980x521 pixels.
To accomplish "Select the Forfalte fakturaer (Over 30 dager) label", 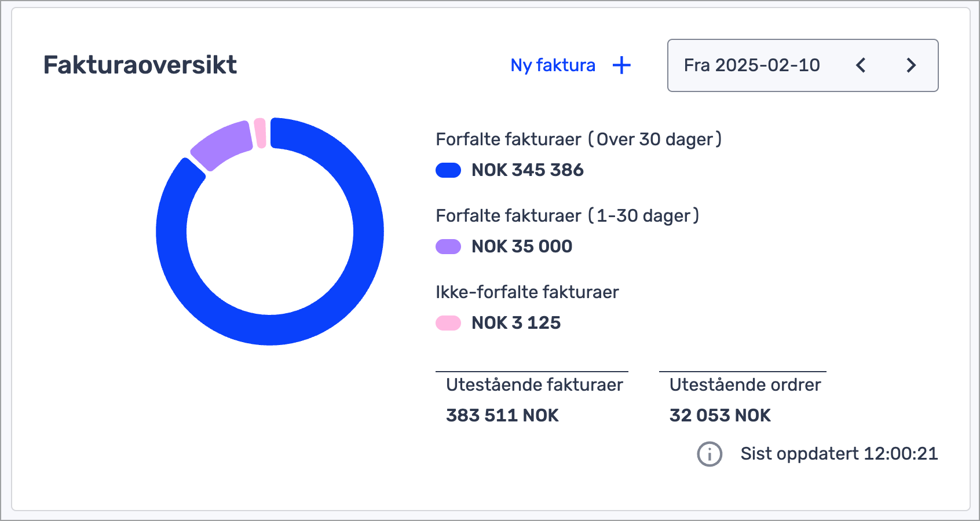I will (578, 140).
